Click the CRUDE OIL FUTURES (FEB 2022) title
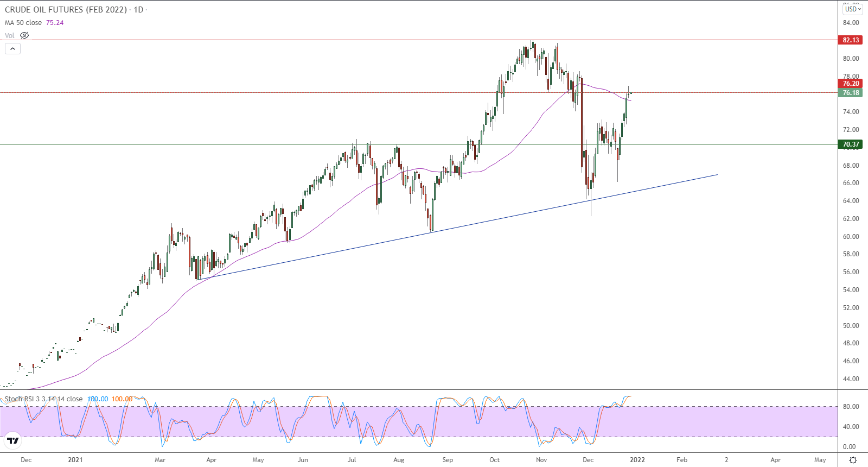This screenshot has height=467, width=868. pos(66,10)
